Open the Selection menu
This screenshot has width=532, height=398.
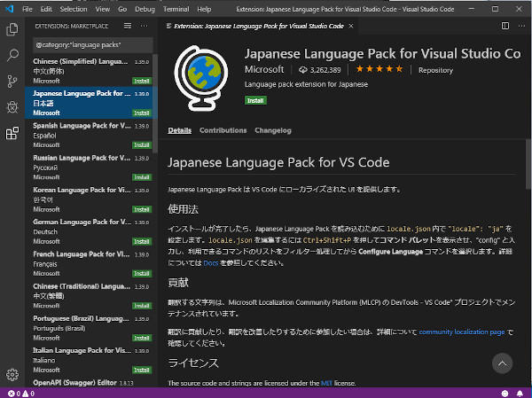pyautogui.click(x=74, y=9)
